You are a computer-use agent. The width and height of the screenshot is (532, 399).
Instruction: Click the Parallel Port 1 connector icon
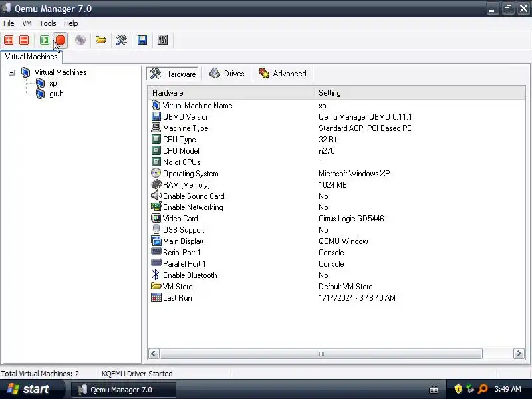coord(156,263)
